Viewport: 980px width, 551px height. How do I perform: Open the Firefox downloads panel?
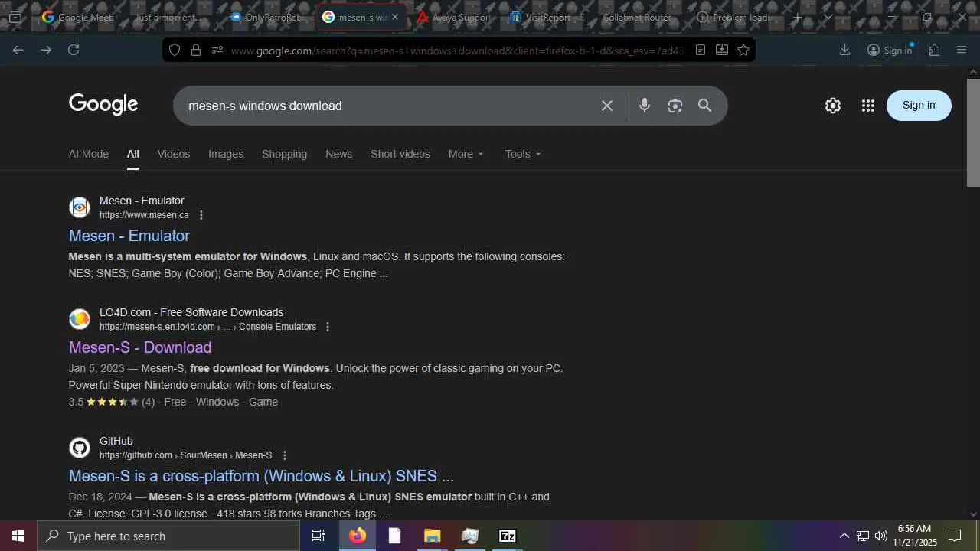pyautogui.click(x=844, y=50)
